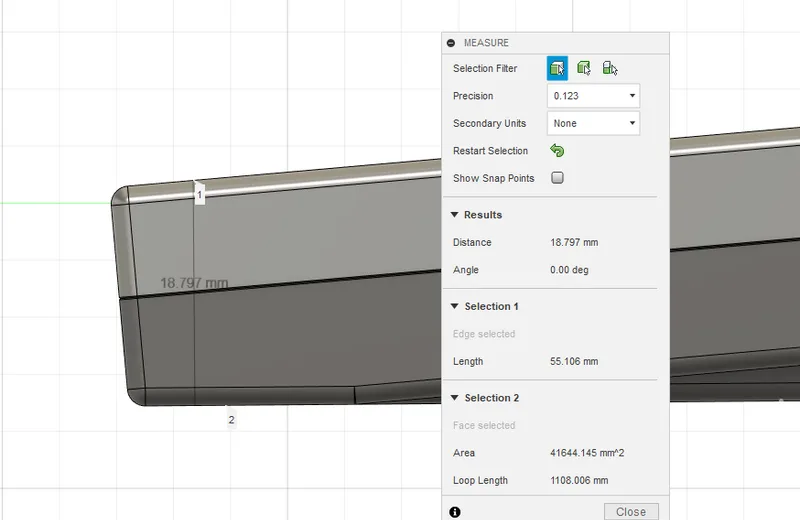800x520 pixels.
Task: Click the Close button in the Measure dialog
Action: [631, 512]
